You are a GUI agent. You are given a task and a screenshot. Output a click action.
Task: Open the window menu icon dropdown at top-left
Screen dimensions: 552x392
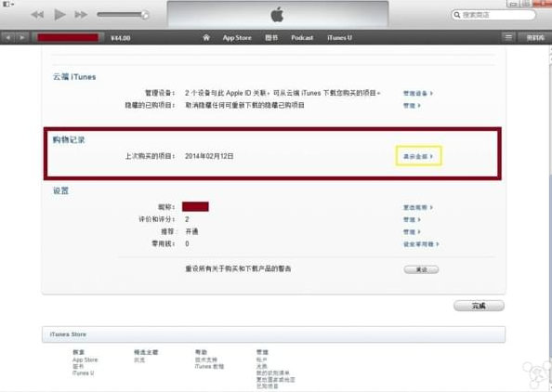click(x=8, y=4)
